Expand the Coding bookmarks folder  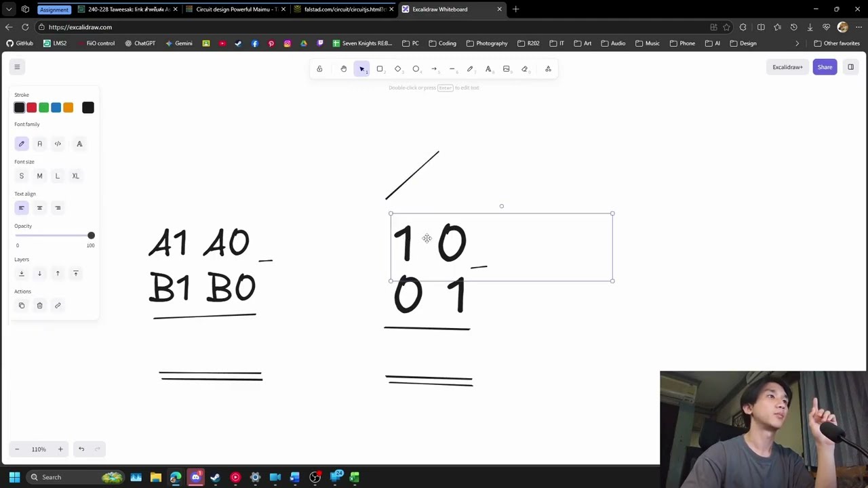coord(442,43)
